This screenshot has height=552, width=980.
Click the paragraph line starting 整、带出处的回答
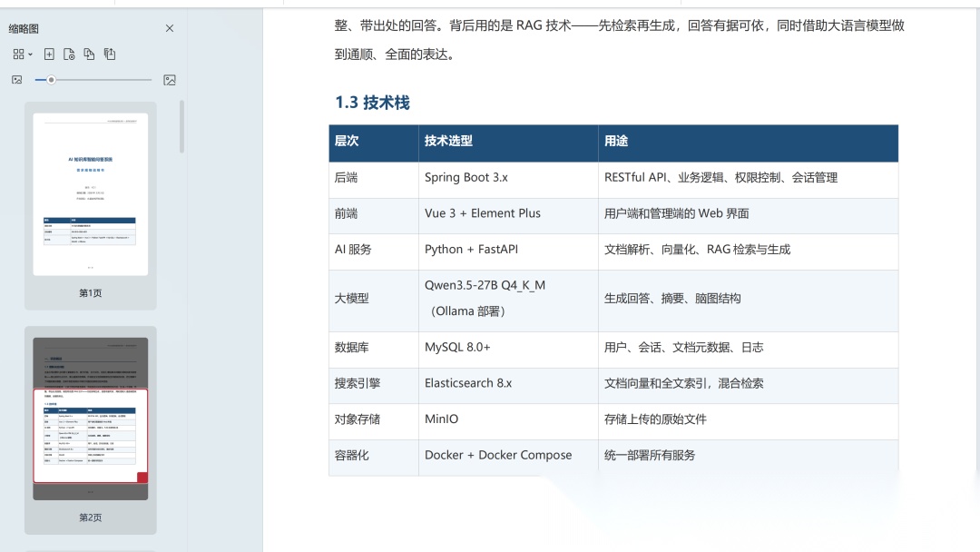click(x=620, y=25)
